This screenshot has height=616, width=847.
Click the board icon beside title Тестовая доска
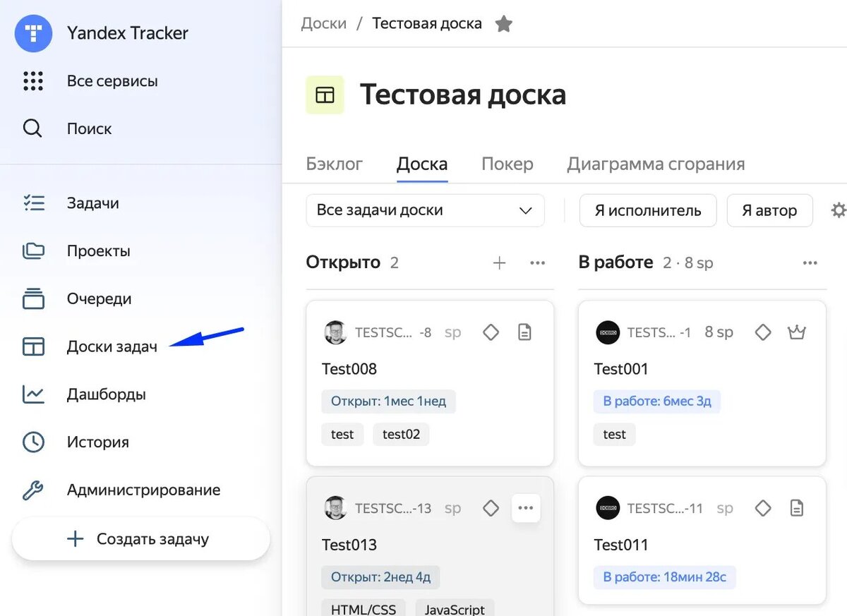(325, 95)
